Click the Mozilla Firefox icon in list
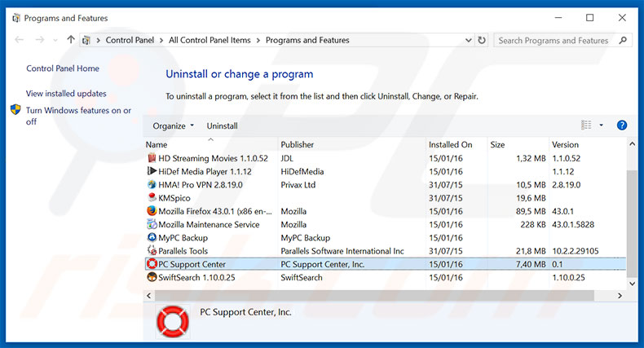This screenshot has width=644, height=348. (152, 211)
